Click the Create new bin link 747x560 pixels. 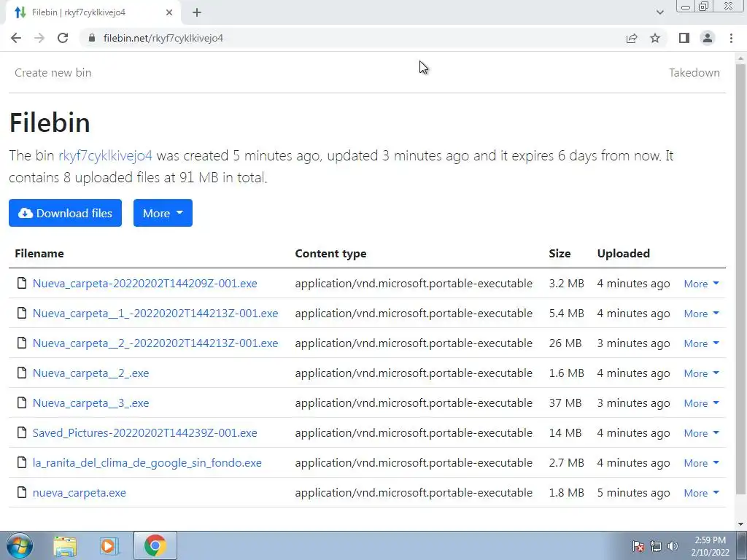click(53, 72)
